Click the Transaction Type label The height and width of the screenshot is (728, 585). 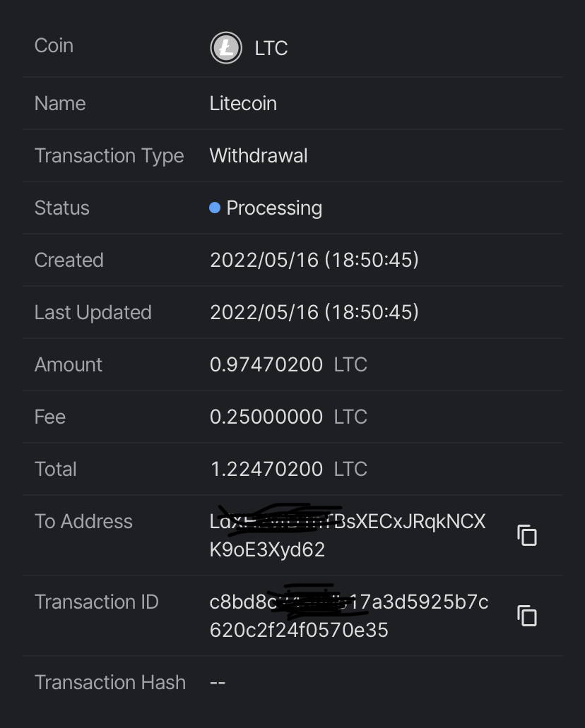pyautogui.click(x=110, y=156)
